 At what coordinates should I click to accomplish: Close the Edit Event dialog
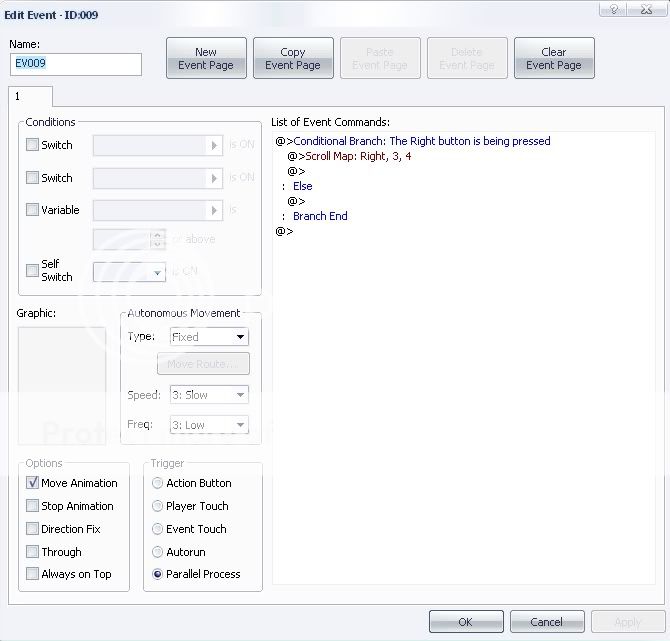645,8
